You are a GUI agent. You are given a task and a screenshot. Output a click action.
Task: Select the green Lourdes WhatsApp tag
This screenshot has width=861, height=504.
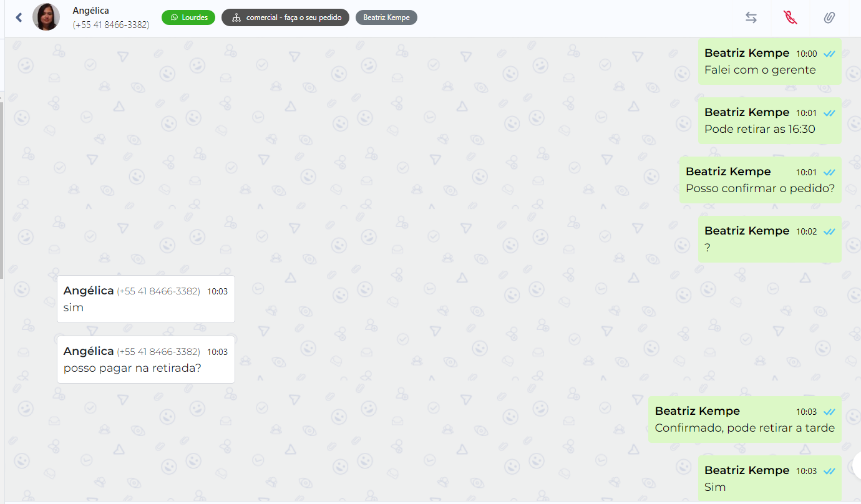coord(188,17)
